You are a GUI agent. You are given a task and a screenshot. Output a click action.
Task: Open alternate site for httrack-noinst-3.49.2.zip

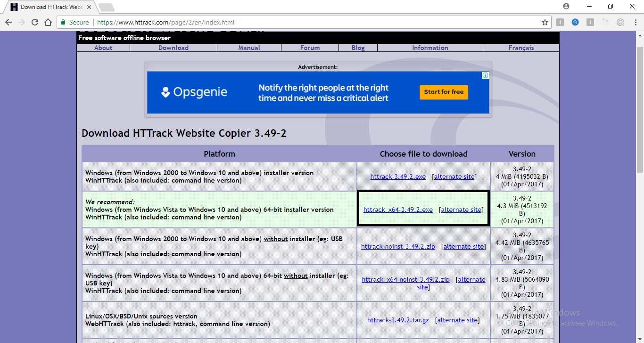pos(464,246)
